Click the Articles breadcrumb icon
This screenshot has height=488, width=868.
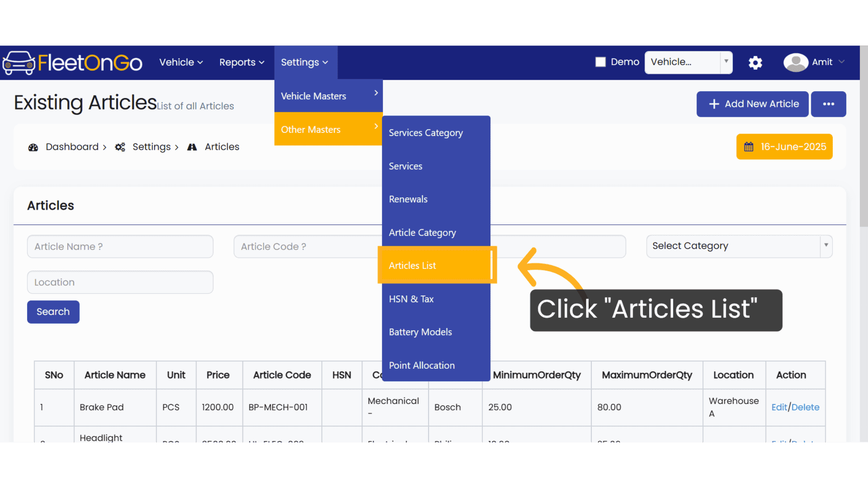[192, 147]
